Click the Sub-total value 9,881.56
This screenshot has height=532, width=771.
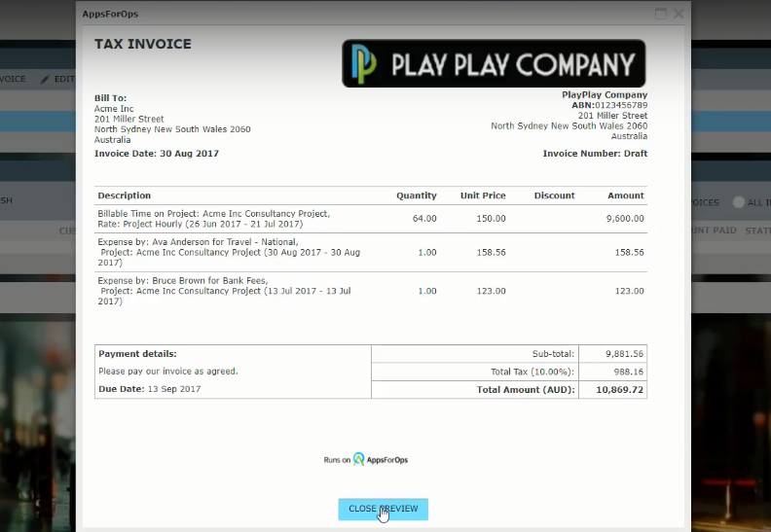pyautogui.click(x=624, y=354)
